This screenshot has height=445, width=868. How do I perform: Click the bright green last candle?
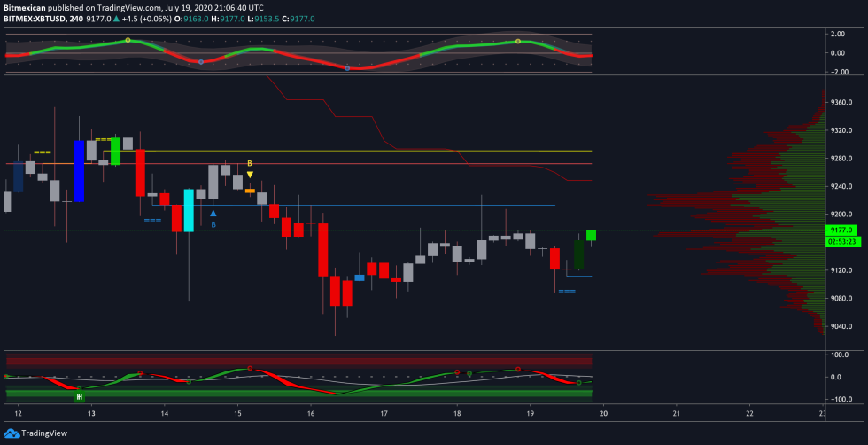[591, 235]
